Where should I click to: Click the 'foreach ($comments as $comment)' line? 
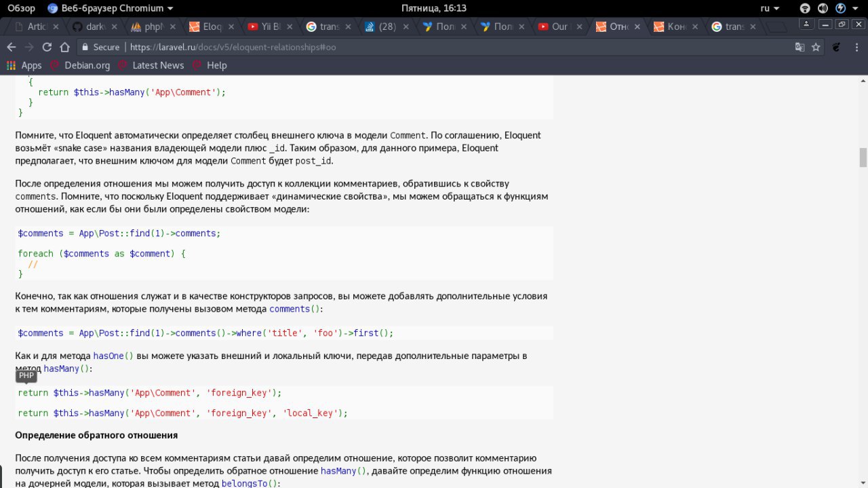point(102,254)
